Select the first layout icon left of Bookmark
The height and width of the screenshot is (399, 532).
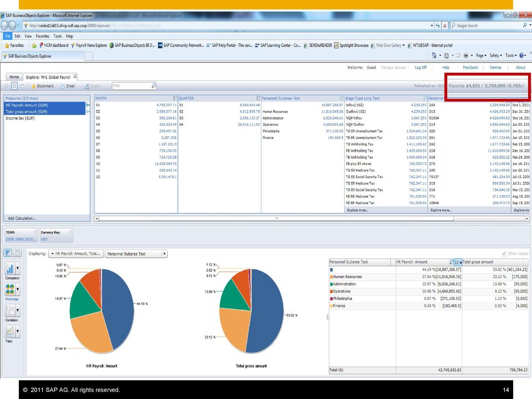[7, 86]
